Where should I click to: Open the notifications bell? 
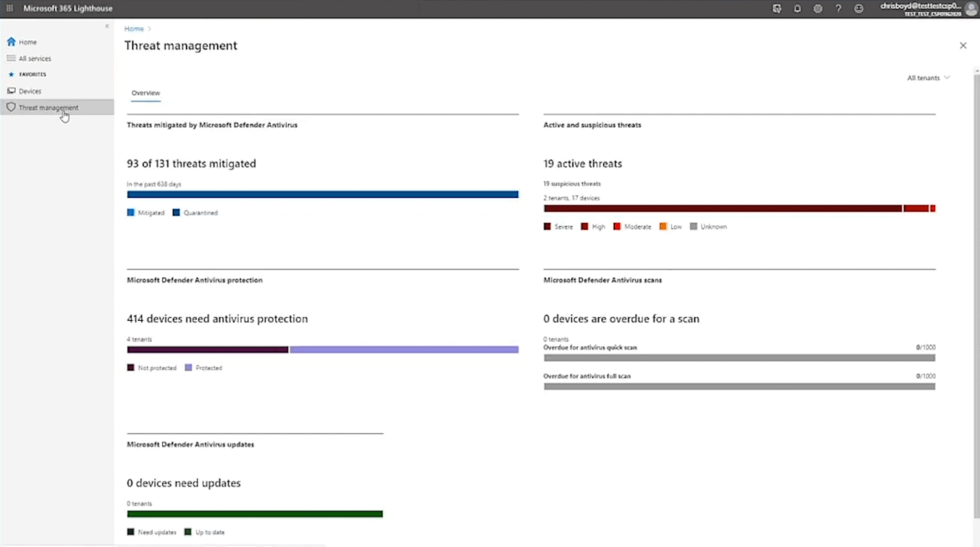pyautogui.click(x=797, y=9)
